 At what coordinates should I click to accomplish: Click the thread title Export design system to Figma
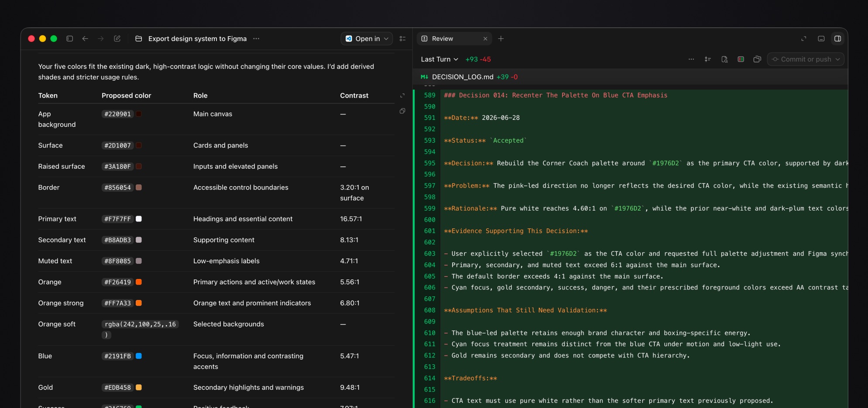click(197, 38)
